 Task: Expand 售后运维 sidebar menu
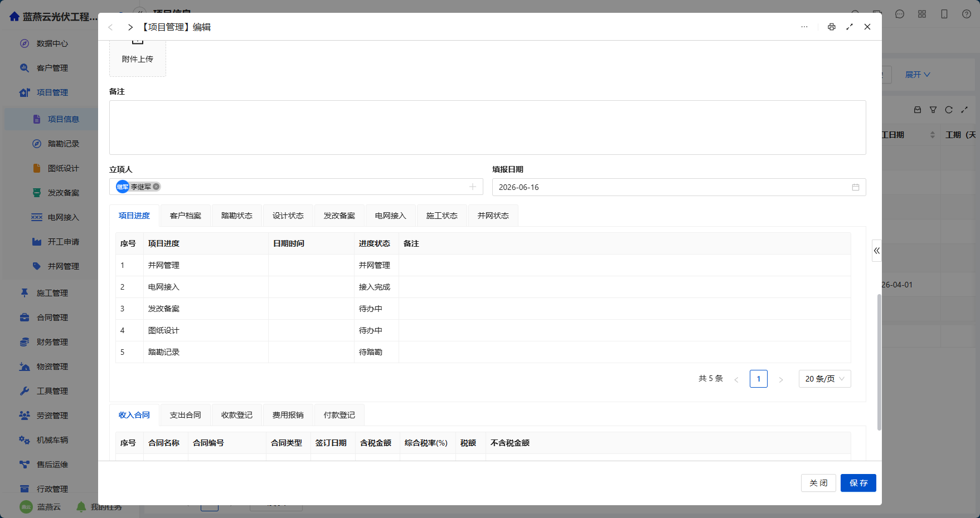(x=52, y=465)
